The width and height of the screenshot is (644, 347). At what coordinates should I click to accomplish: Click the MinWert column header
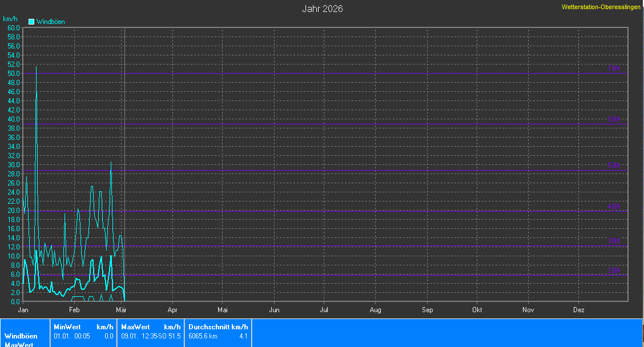[66, 327]
